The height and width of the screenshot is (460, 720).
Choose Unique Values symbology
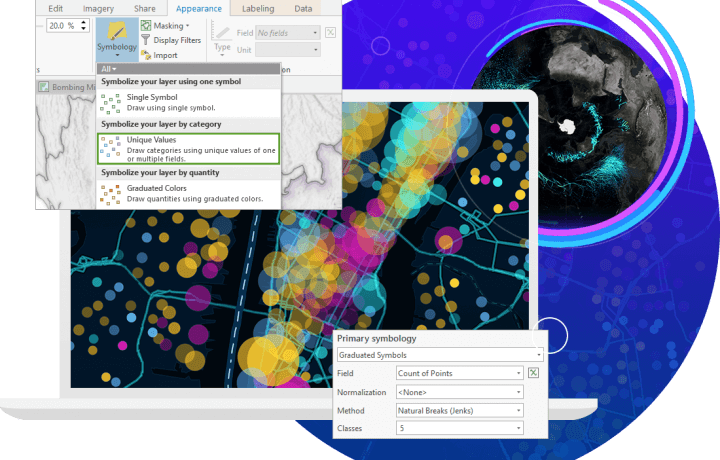[x=188, y=149]
